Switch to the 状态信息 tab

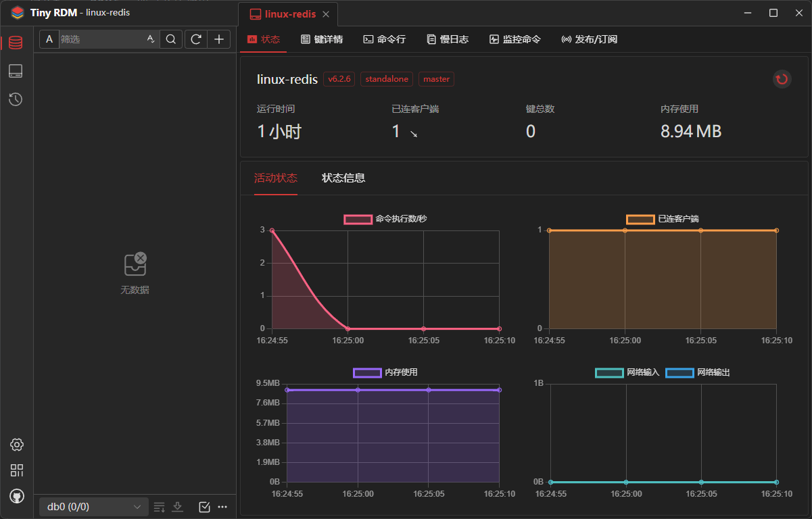click(x=343, y=178)
